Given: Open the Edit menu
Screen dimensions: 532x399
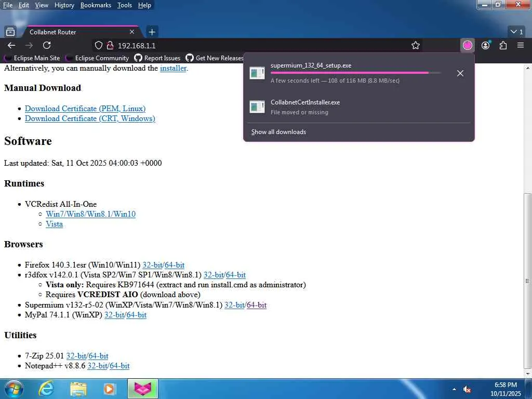Looking at the screenshot, I should click(x=24, y=5).
